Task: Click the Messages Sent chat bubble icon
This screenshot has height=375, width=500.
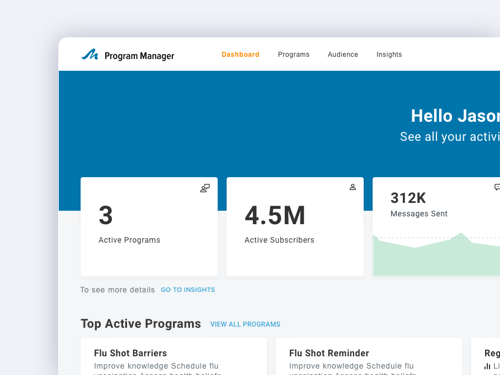Action: (x=497, y=187)
